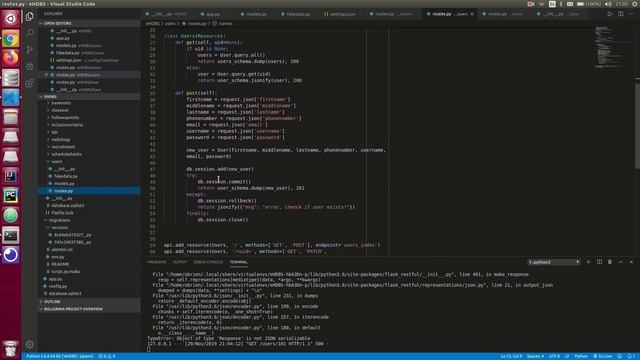
Task: Open the Explorer view in activity bar
Action: pos(29,16)
